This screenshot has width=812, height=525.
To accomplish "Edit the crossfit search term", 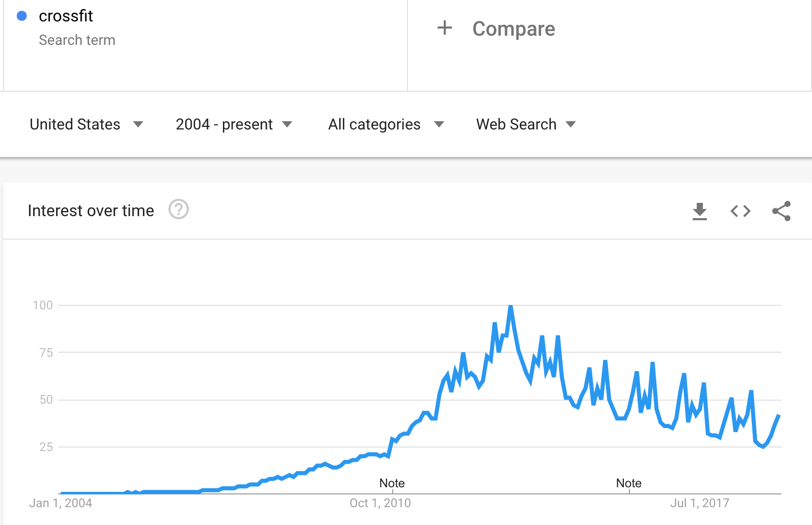I will click(x=66, y=16).
